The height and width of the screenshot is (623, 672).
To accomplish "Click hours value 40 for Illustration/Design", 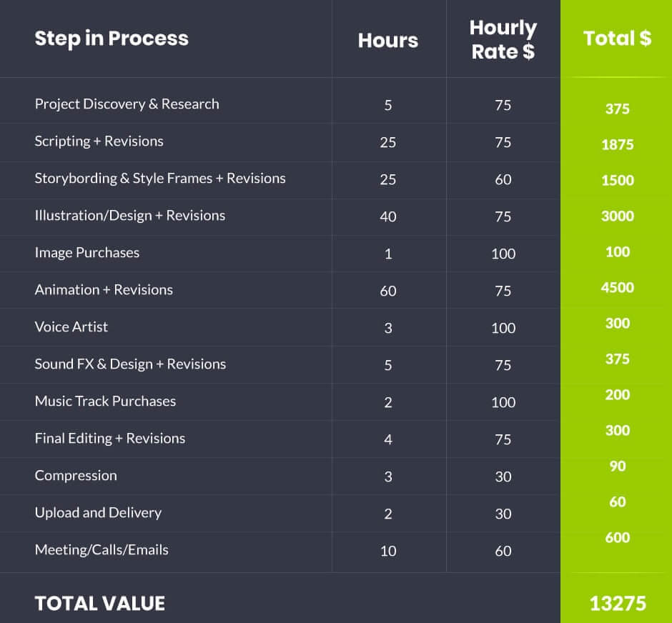I will [x=388, y=216].
